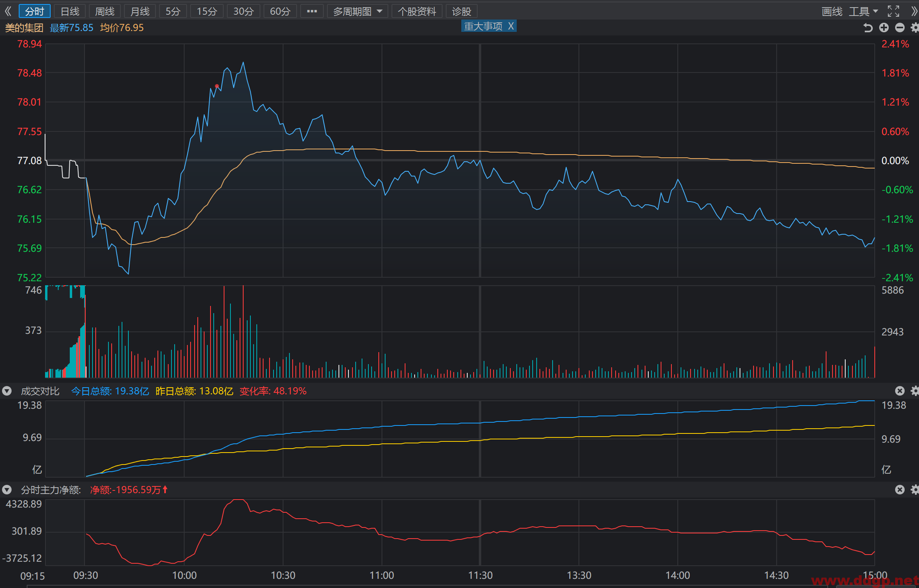
Task: Select the 5分 period tab
Action: pos(173,12)
